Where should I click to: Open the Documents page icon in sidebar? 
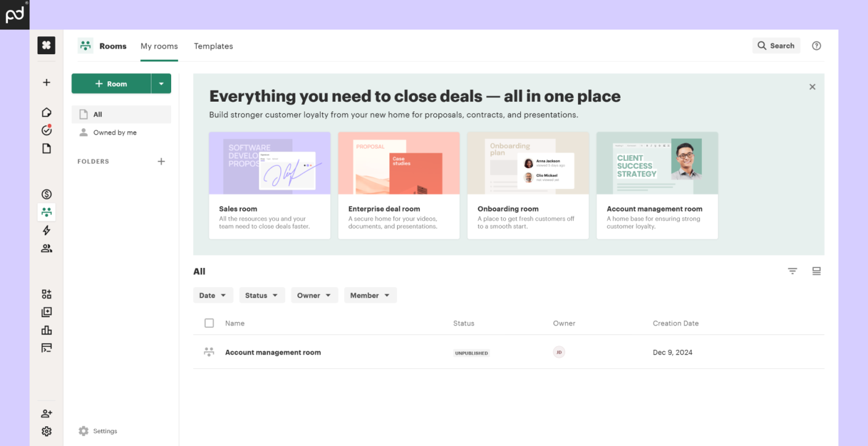tap(46, 148)
